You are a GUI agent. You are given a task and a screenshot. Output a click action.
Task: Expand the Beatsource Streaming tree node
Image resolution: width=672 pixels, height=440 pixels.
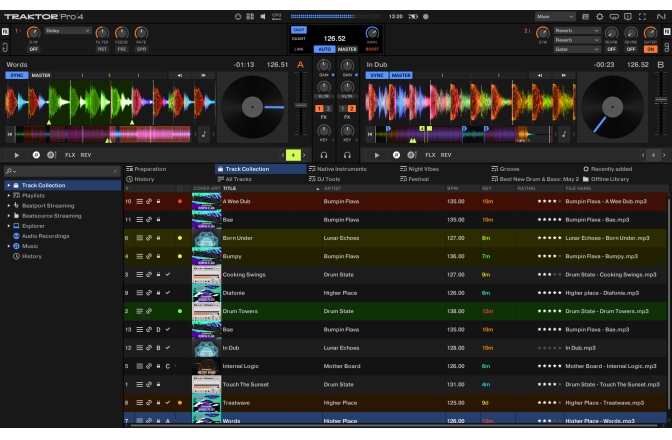[9, 216]
